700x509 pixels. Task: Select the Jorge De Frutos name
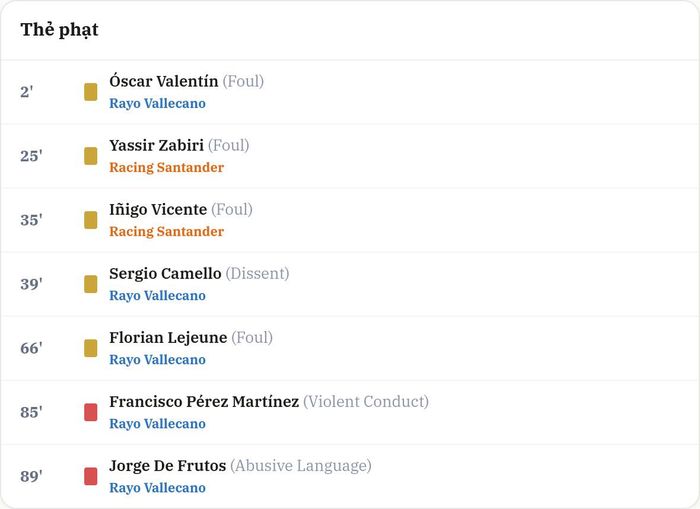pyautogui.click(x=167, y=466)
